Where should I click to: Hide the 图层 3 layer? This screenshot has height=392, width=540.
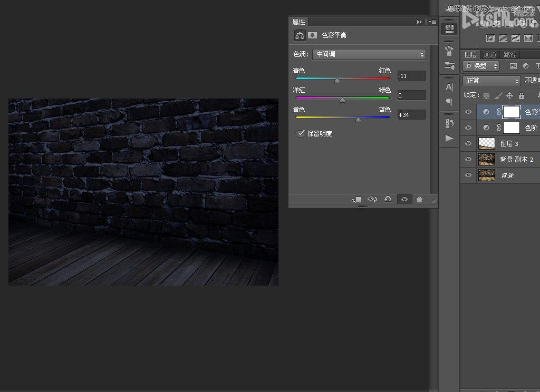468,143
